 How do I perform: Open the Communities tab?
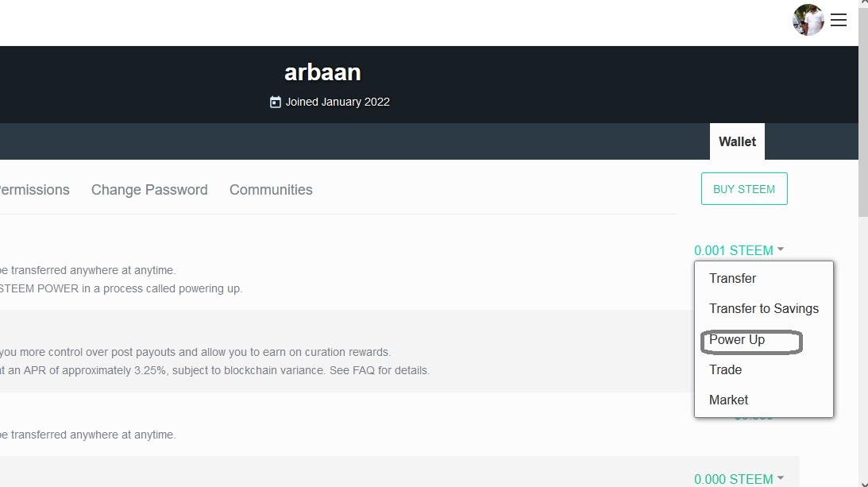pos(271,190)
